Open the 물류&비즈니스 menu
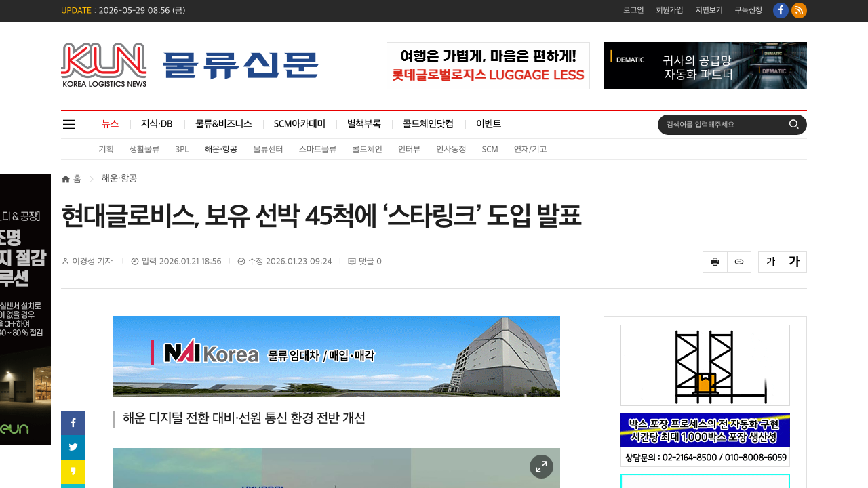Viewport: 868px width, 488px height. pyautogui.click(x=224, y=124)
